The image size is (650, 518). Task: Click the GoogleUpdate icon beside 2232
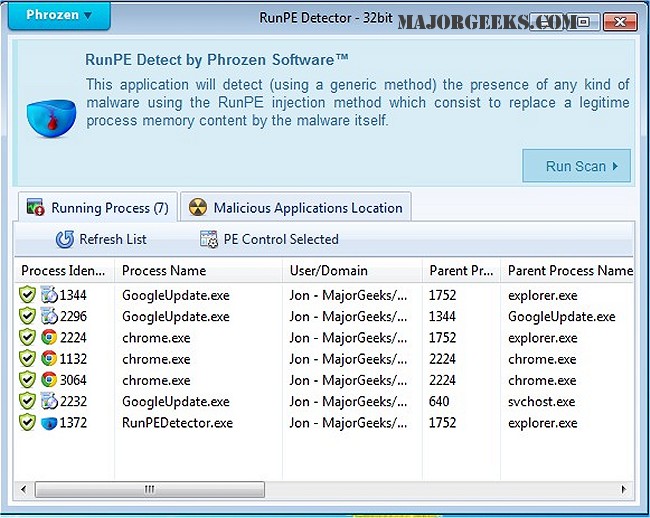point(49,401)
